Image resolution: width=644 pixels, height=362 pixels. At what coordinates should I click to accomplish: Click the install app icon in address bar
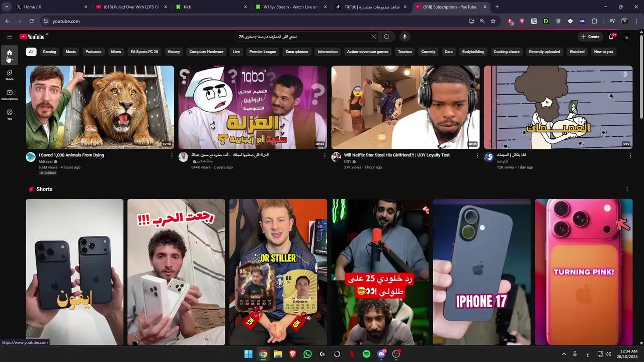tap(471, 21)
